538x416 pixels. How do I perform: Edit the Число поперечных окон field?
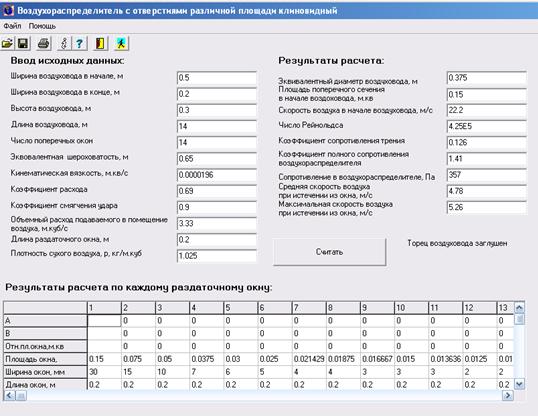pyautogui.click(x=217, y=142)
